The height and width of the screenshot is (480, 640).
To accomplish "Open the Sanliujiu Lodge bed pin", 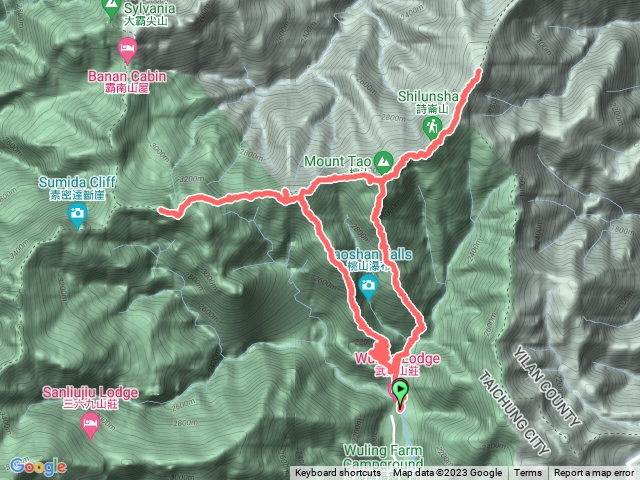I will click(91, 425).
